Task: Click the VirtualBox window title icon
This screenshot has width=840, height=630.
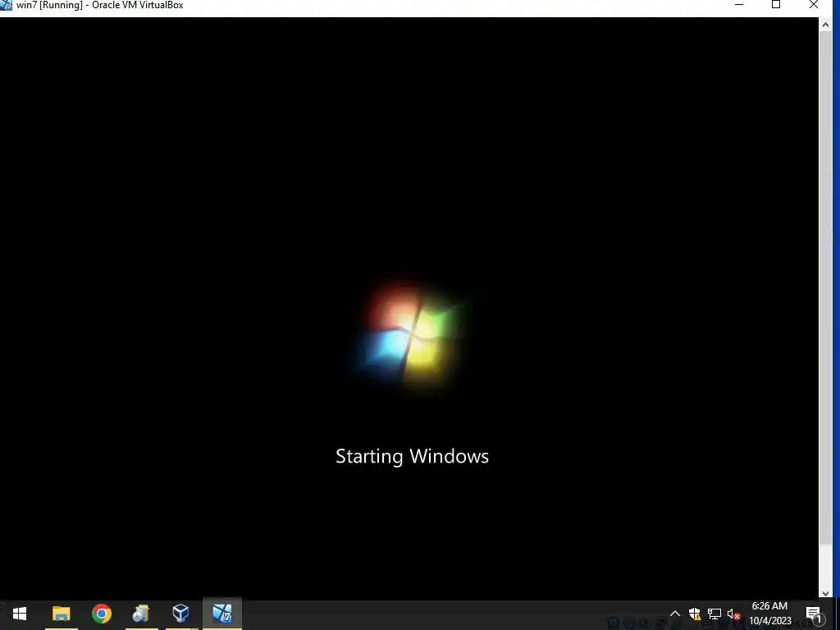Action: click(6, 5)
